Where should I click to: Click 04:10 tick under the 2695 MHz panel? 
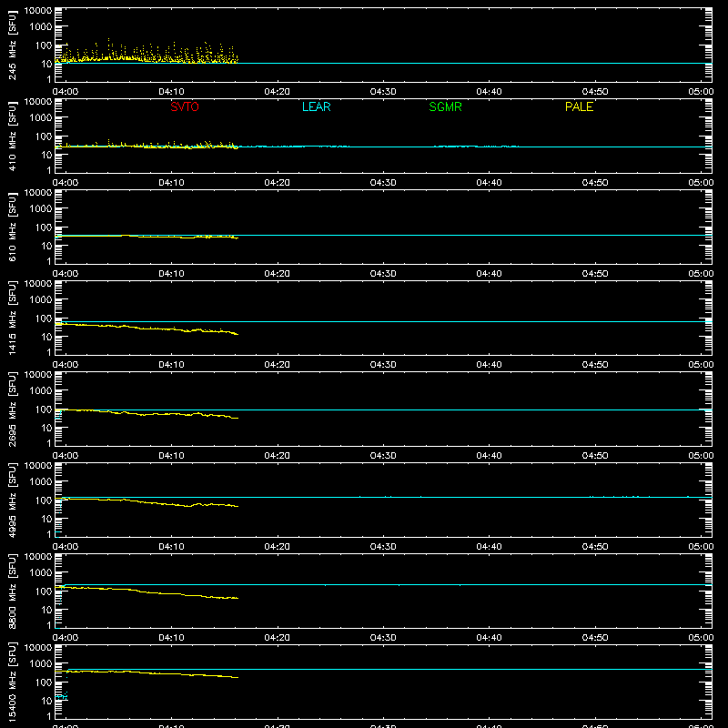(x=171, y=456)
